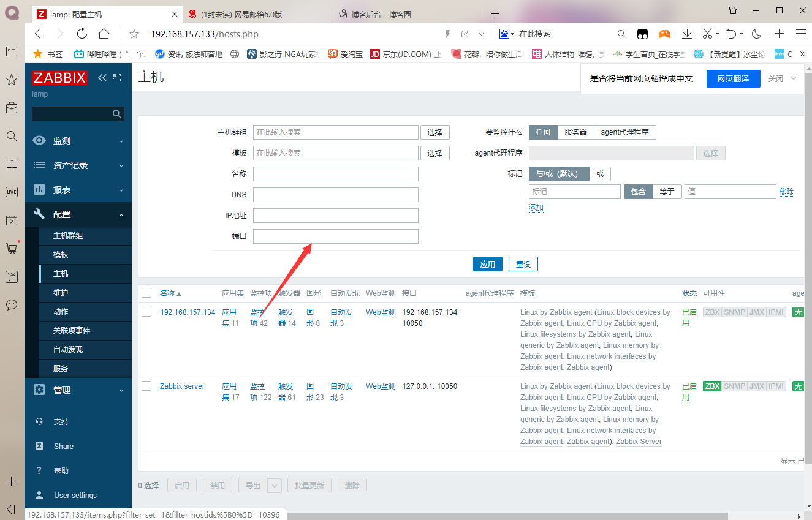Collapse the 配置 sidebar menu
This screenshot has height=520, width=812.
point(78,214)
